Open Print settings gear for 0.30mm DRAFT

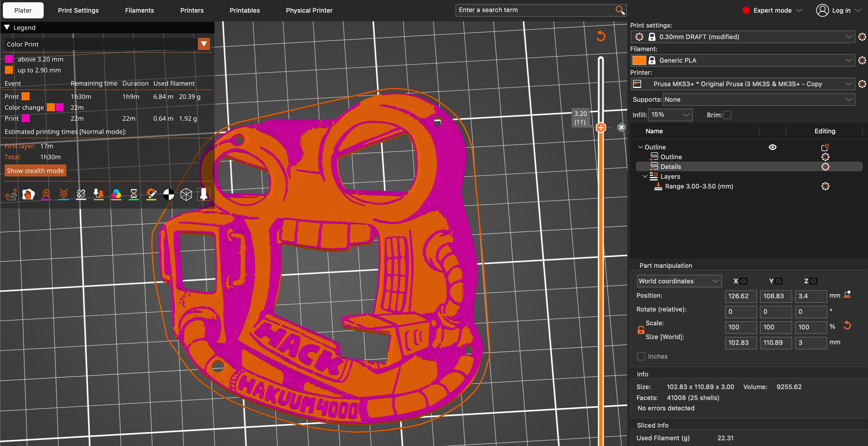[862, 37]
